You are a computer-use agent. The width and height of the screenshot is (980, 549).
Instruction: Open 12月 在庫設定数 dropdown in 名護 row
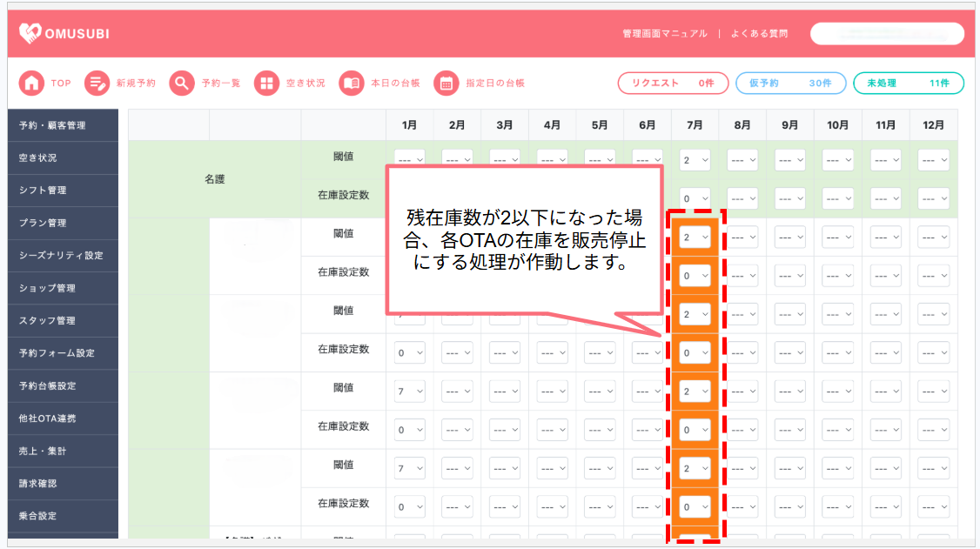point(933,198)
